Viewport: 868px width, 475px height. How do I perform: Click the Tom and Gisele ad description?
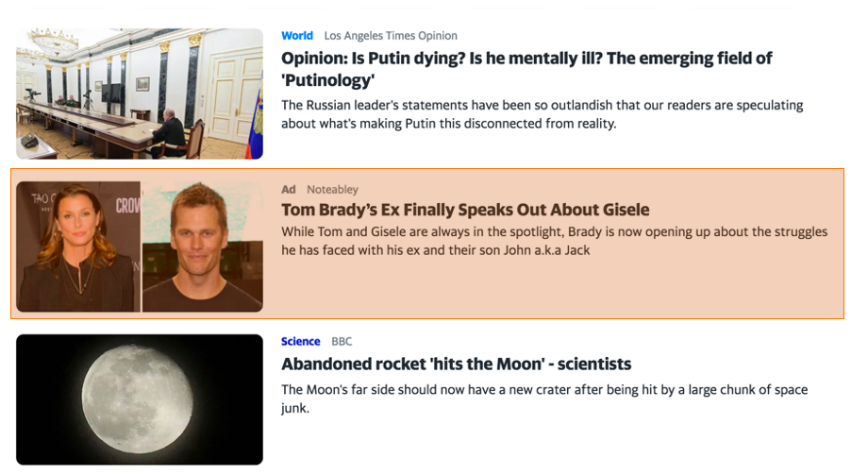(x=554, y=241)
